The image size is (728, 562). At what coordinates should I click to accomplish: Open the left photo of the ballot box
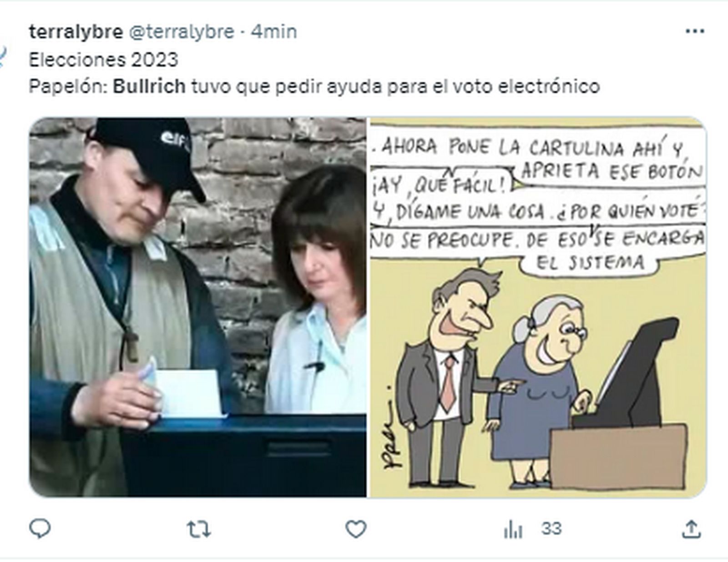coord(198,307)
